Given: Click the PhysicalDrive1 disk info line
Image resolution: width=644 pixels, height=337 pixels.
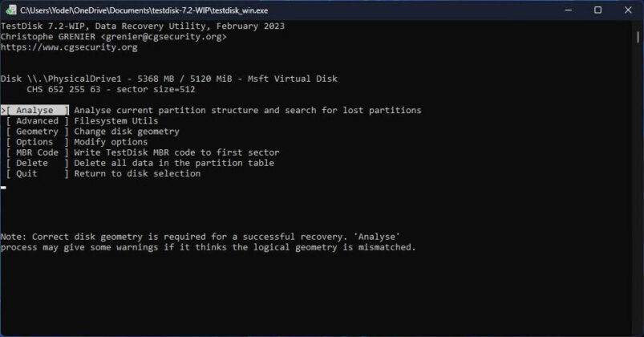Looking at the screenshot, I should coord(169,79).
